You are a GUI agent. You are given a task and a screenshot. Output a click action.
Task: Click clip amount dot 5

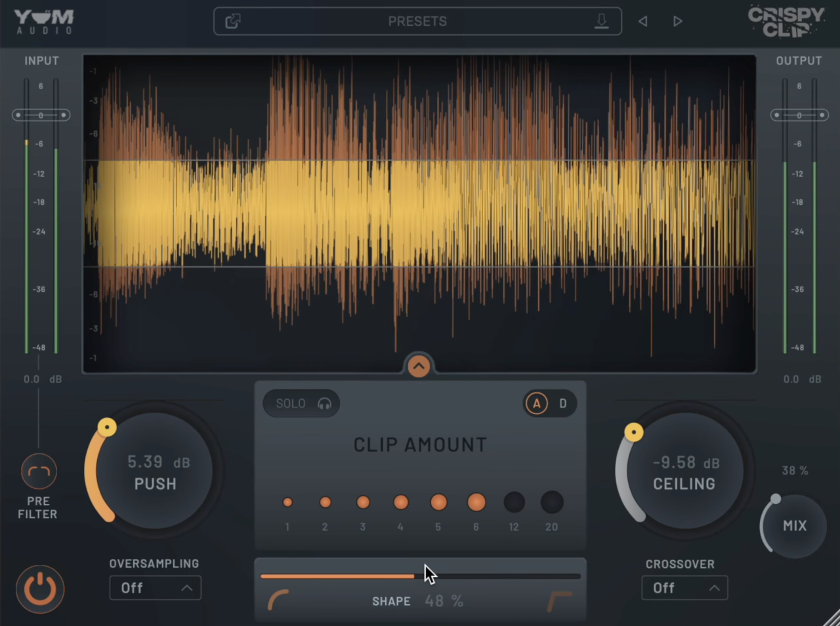coord(438,503)
